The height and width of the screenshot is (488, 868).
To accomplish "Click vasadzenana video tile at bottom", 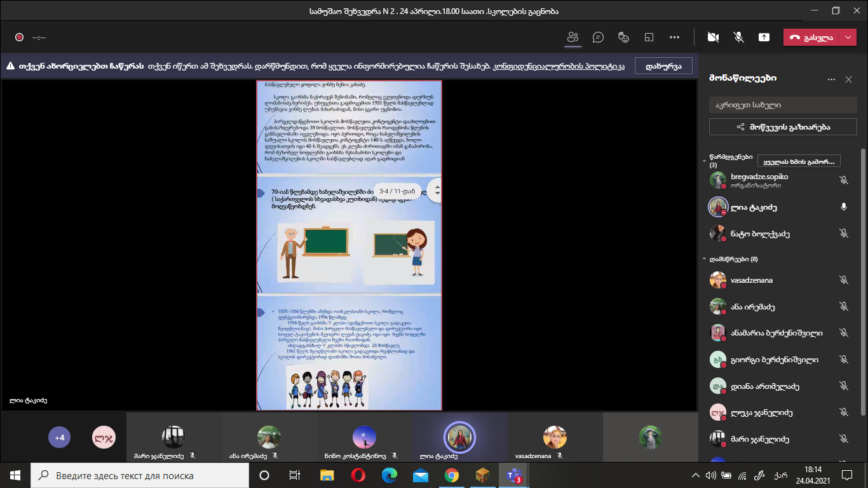I will (555, 437).
